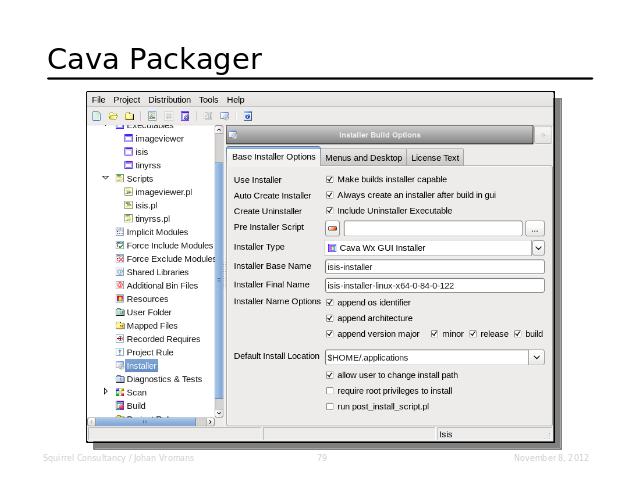Toggle Make builds installer capable
The height and width of the screenshot is (480, 640).
click(x=330, y=179)
